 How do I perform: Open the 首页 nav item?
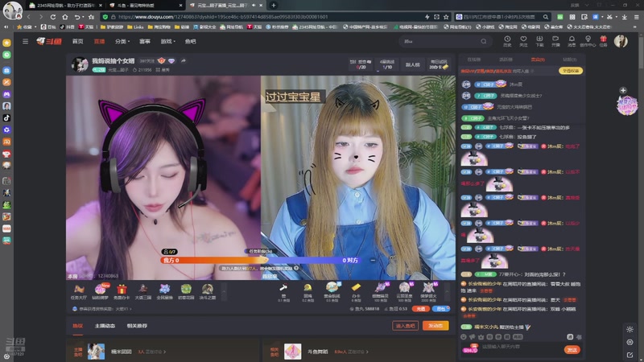(x=77, y=42)
